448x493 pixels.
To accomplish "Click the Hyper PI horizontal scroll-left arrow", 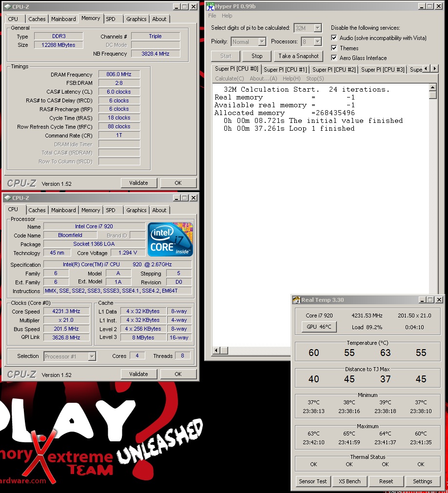I will click(216, 350).
